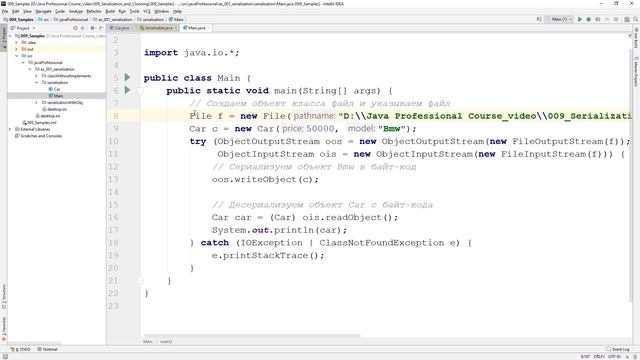Viewport: 640px width, 360px height.
Task: Open the Project view selector dropdown
Action: point(23,28)
